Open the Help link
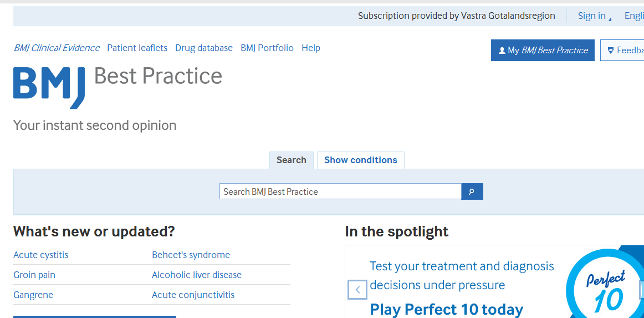The width and height of the screenshot is (644, 318). click(x=311, y=48)
